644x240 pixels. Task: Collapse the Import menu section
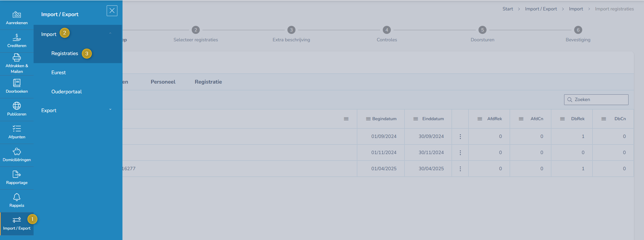coord(110,33)
